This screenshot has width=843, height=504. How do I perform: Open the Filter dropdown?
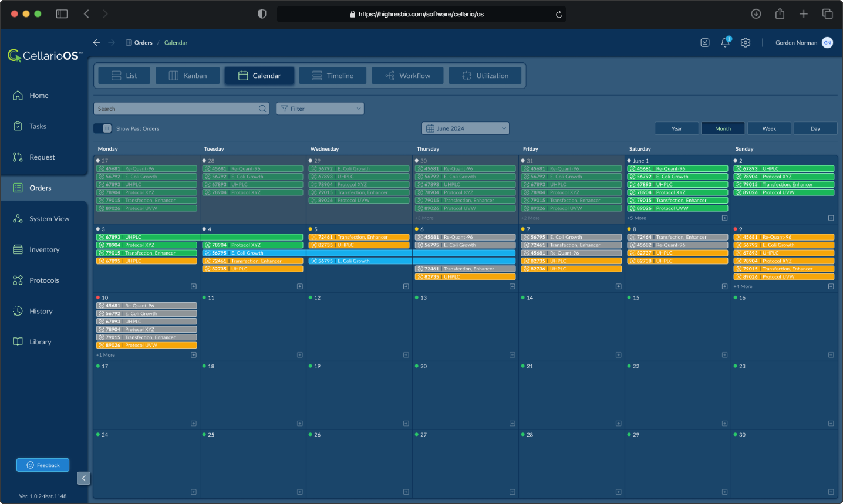(x=319, y=108)
